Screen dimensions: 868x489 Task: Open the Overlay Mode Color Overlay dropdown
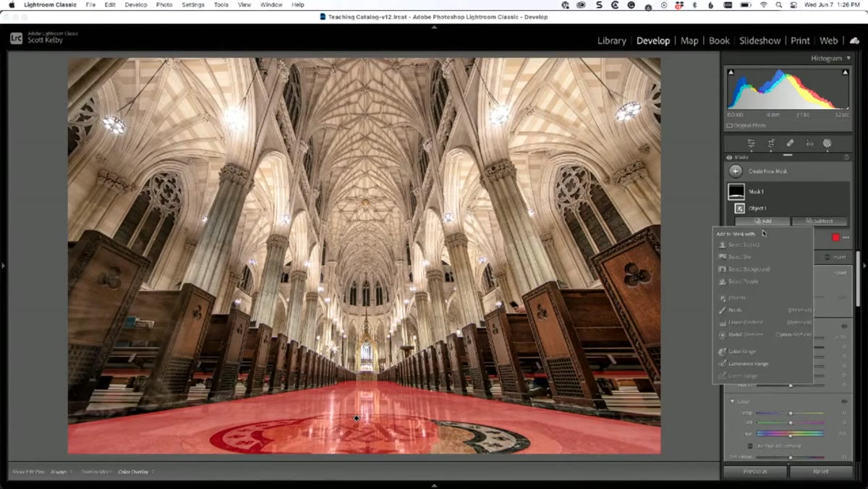[x=137, y=472]
